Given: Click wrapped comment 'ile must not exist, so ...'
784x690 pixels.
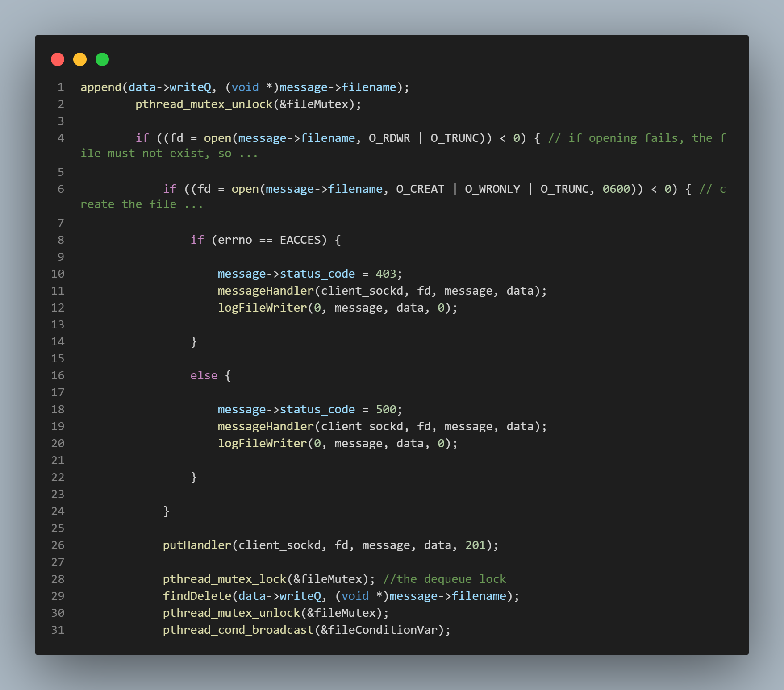Looking at the screenshot, I should 169,153.
